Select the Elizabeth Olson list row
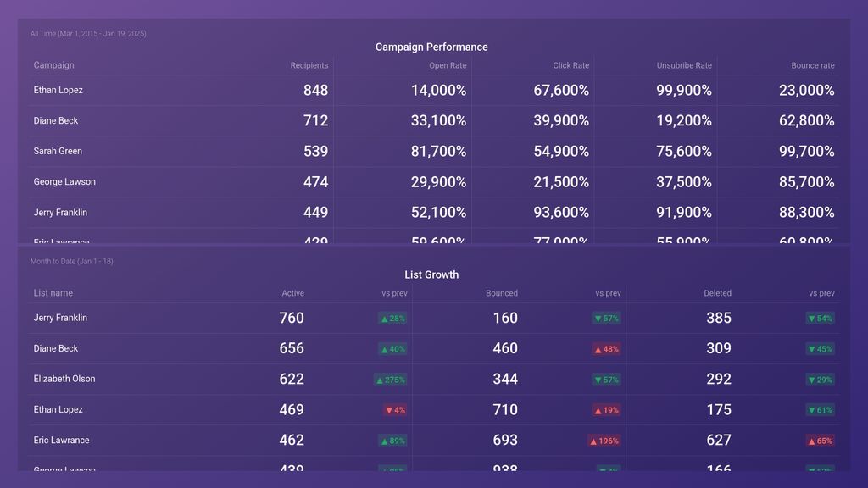Viewport: 868px width, 488px height. tap(434, 379)
